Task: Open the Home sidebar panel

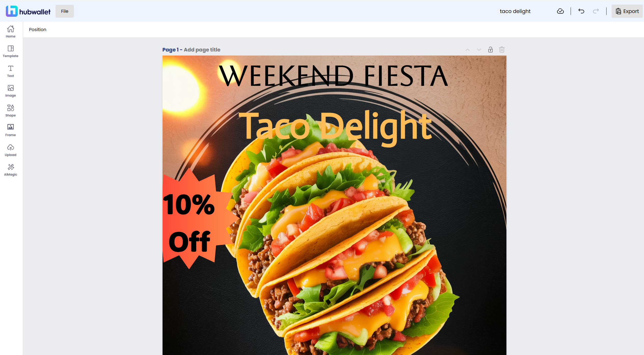Action: [x=10, y=32]
